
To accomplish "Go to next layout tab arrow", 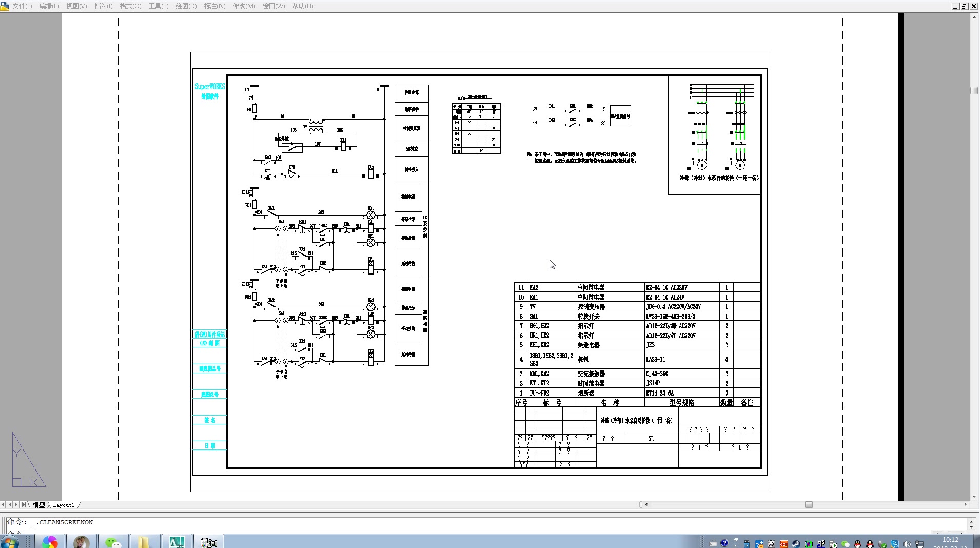I will click(16, 505).
